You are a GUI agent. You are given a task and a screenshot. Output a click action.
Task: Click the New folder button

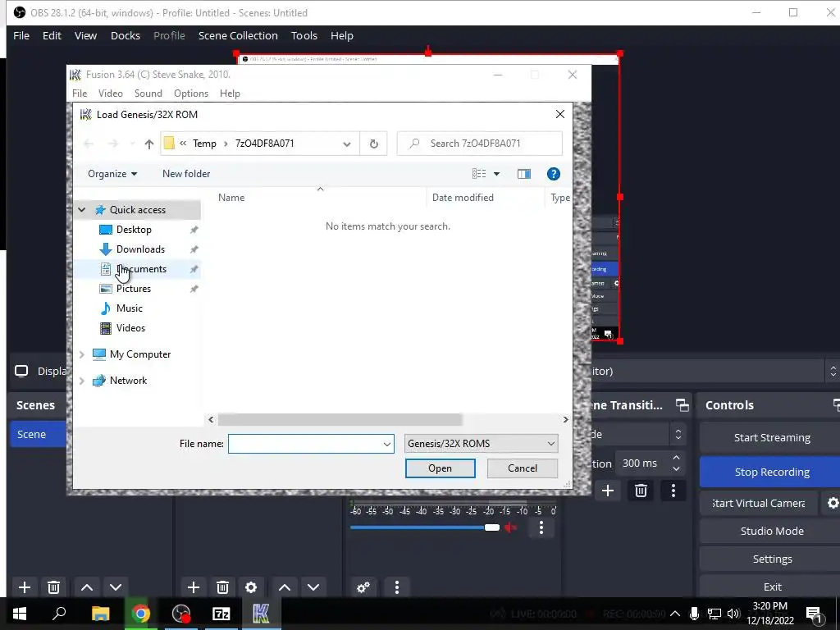point(186,174)
